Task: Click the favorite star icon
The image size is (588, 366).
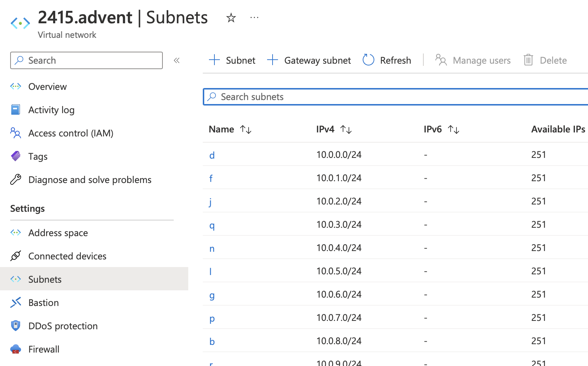Action: [x=231, y=17]
